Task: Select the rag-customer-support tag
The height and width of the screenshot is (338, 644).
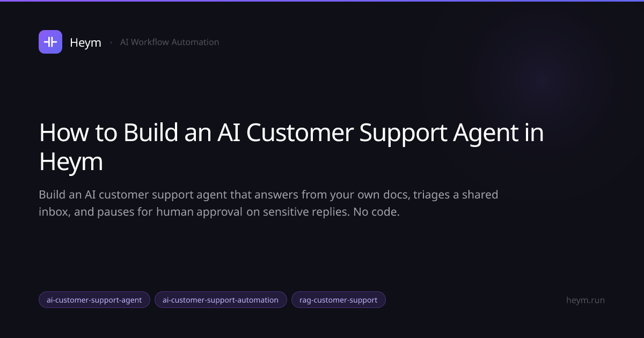Action: pos(339,300)
